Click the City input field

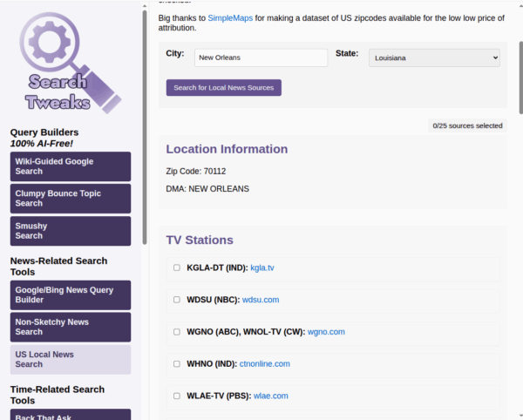point(261,58)
